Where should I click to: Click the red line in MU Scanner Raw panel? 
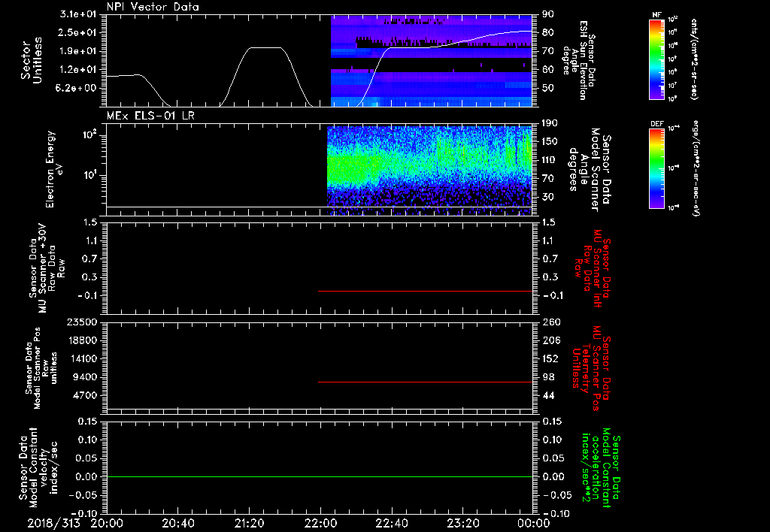point(426,291)
